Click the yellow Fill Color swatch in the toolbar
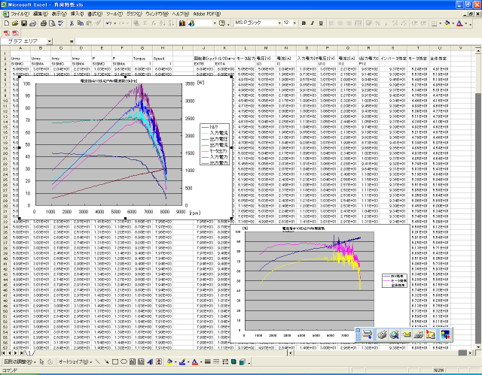This screenshot has height=375, width=482. (x=447, y=23)
